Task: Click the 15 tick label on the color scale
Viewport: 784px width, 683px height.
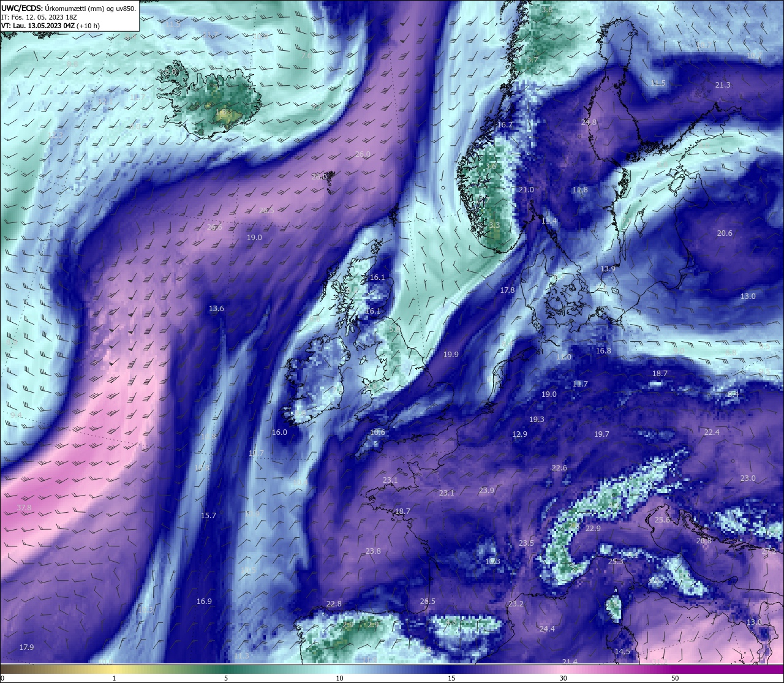Action: click(451, 678)
